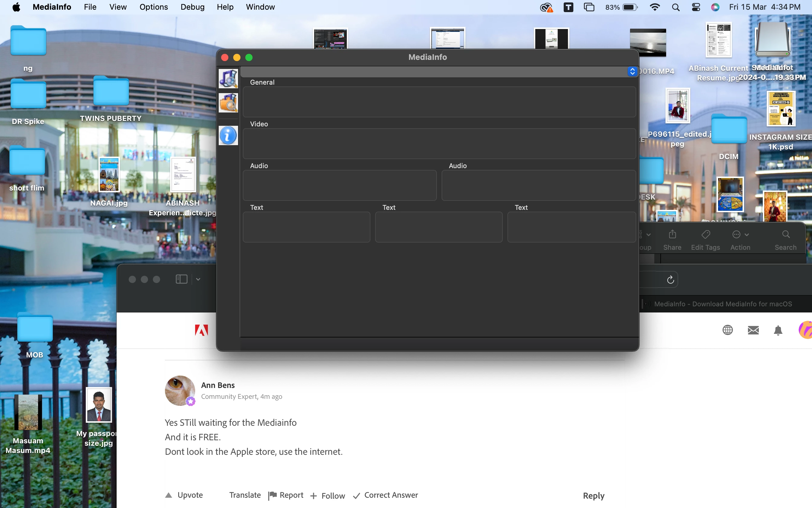Click the battery status icon
This screenshot has height=508, width=812.
coord(630,7)
